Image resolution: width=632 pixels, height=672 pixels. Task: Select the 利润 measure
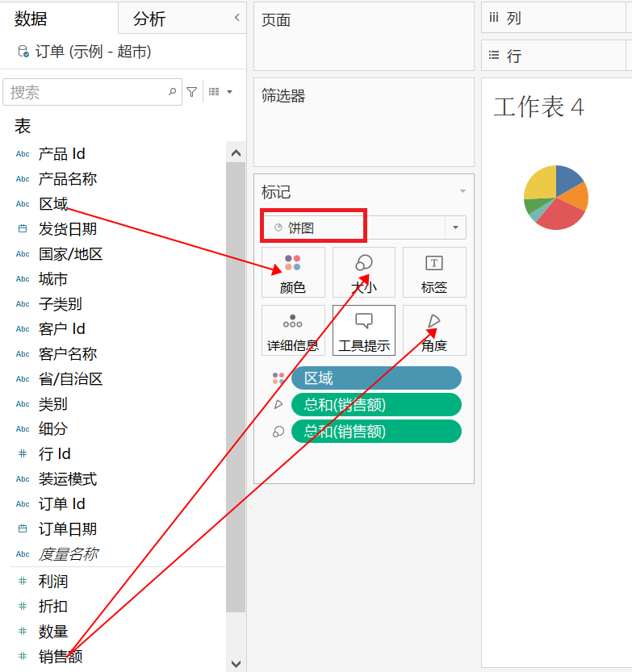[x=53, y=581]
